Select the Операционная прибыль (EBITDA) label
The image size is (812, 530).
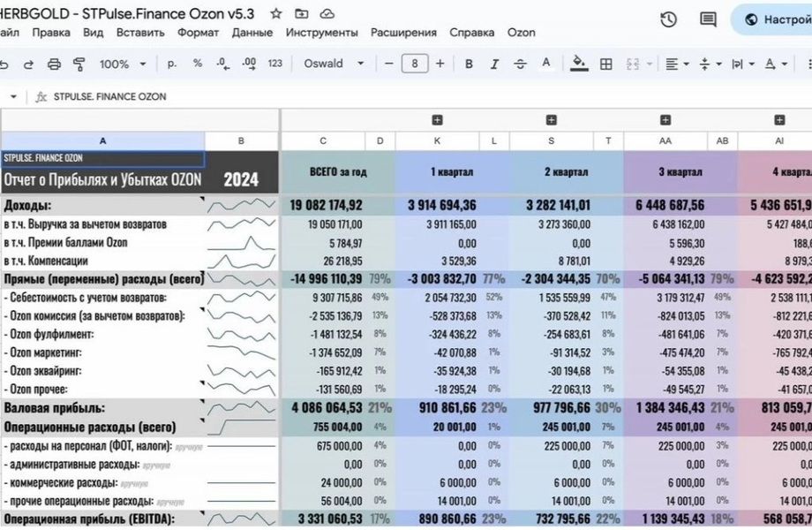(102, 519)
